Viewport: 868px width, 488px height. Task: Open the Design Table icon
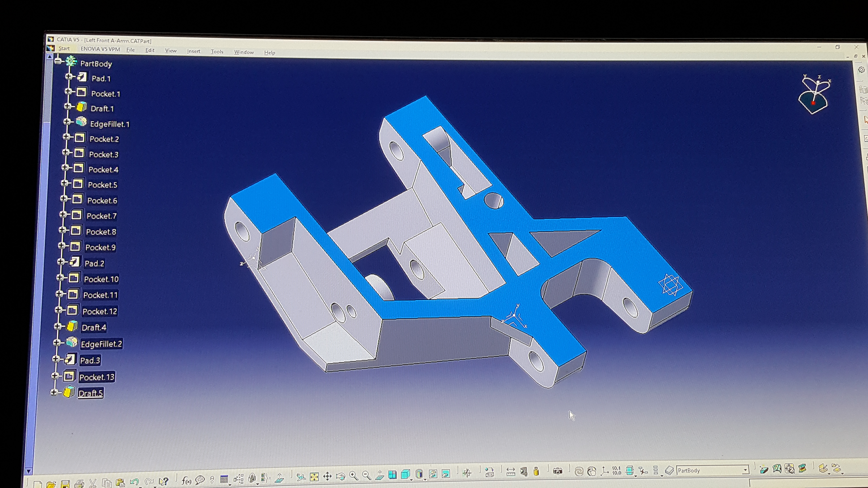(224, 479)
